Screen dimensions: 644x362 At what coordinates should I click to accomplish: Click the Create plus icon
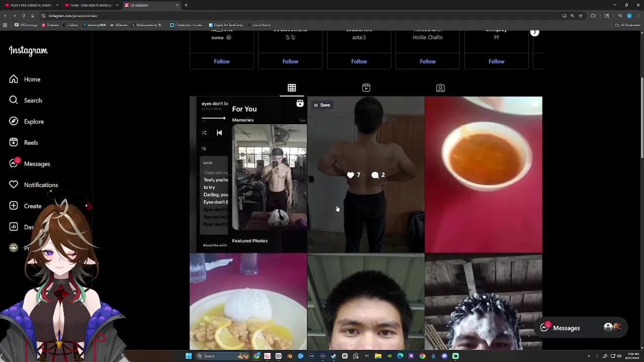[14, 206]
